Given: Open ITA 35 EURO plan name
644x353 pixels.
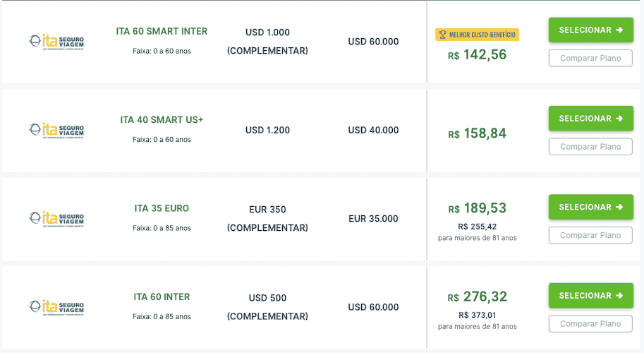Looking at the screenshot, I should point(162,208).
